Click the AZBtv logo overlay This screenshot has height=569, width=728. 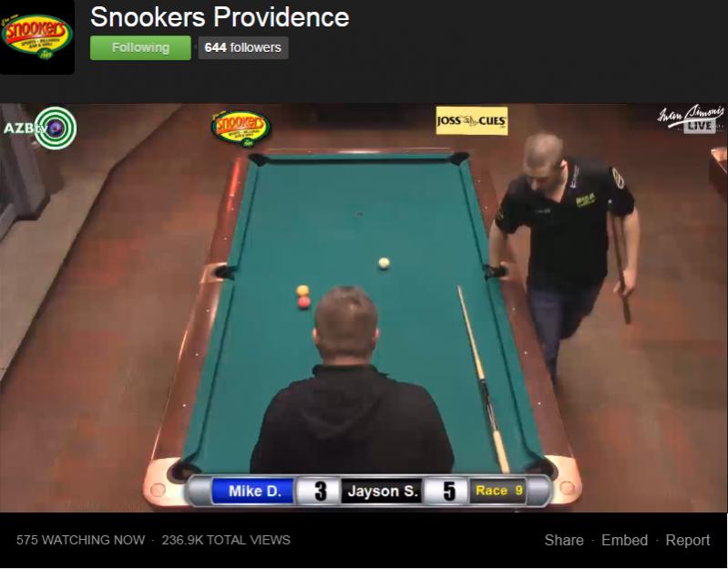(x=41, y=128)
